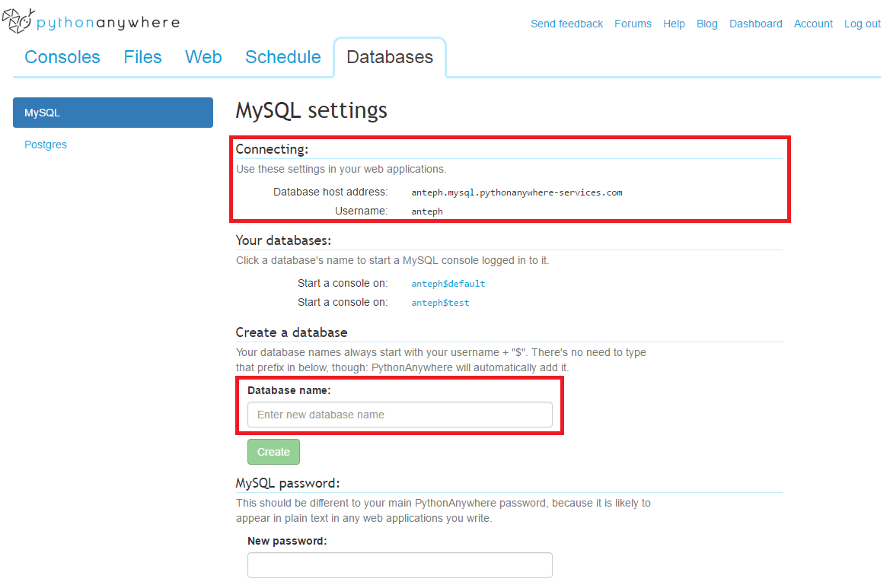Open the Help page
Image resolution: width=893 pixels, height=588 pixels.
pos(674,24)
